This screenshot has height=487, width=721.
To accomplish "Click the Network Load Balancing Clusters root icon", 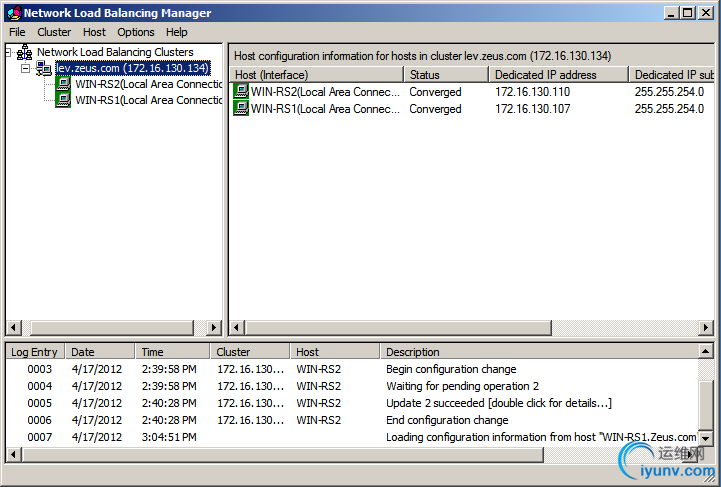I will [24, 52].
